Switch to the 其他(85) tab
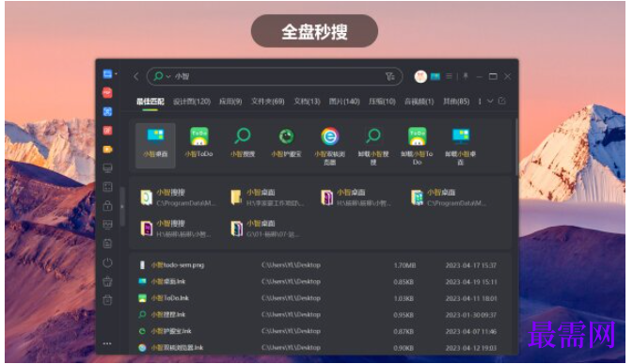Image resolution: width=633 pixels, height=364 pixels. tap(456, 102)
